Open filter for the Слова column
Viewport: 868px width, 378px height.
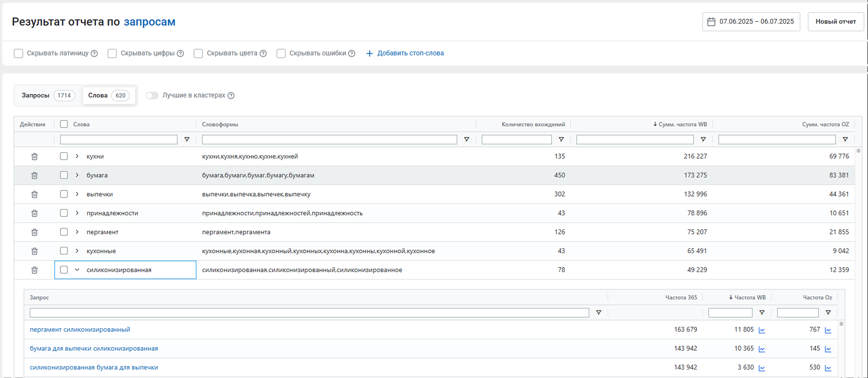[187, 140]
